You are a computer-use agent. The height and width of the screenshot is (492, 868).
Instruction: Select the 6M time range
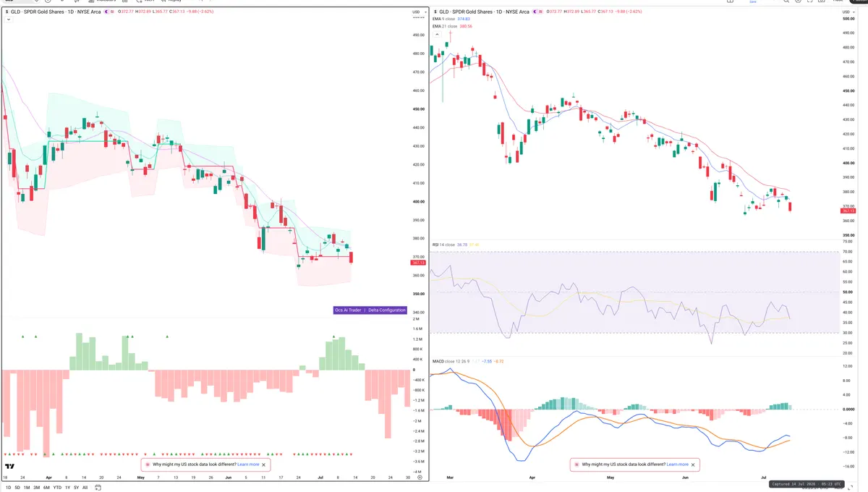(x=46, y=488)
